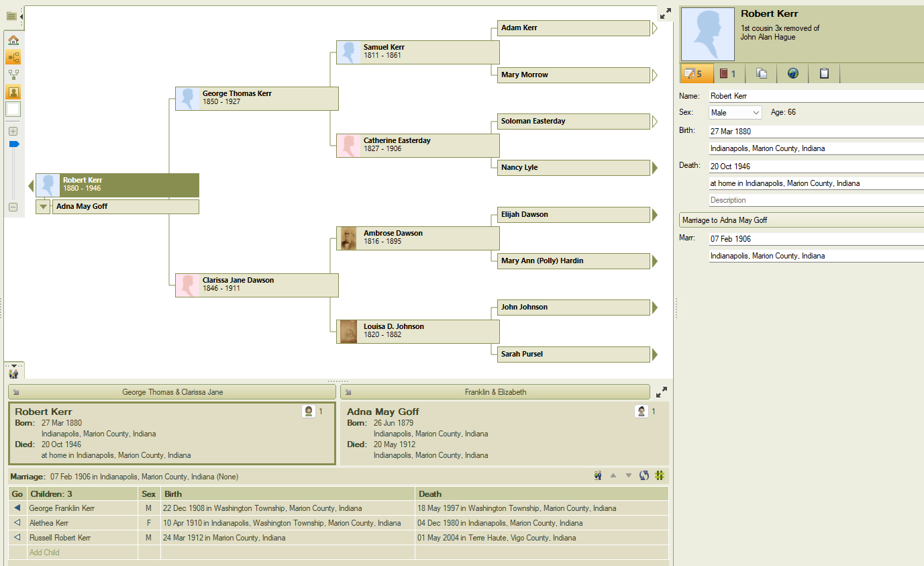924x566 pixels.
Task: Open the web links globe icon
Action: [x=792, y=74]
